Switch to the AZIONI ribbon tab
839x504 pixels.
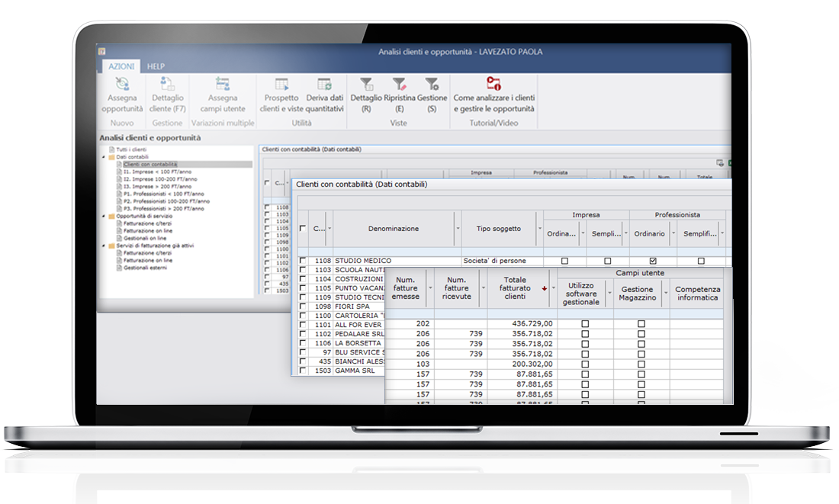coord(121,66)
